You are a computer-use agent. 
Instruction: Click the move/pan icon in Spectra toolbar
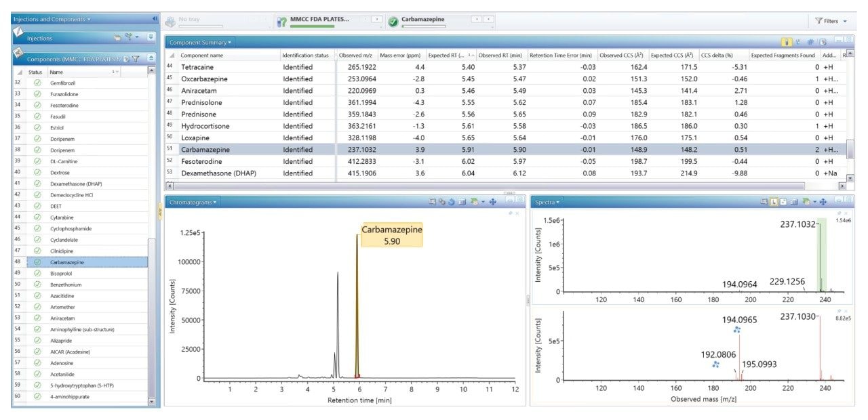tap(823, 201)
